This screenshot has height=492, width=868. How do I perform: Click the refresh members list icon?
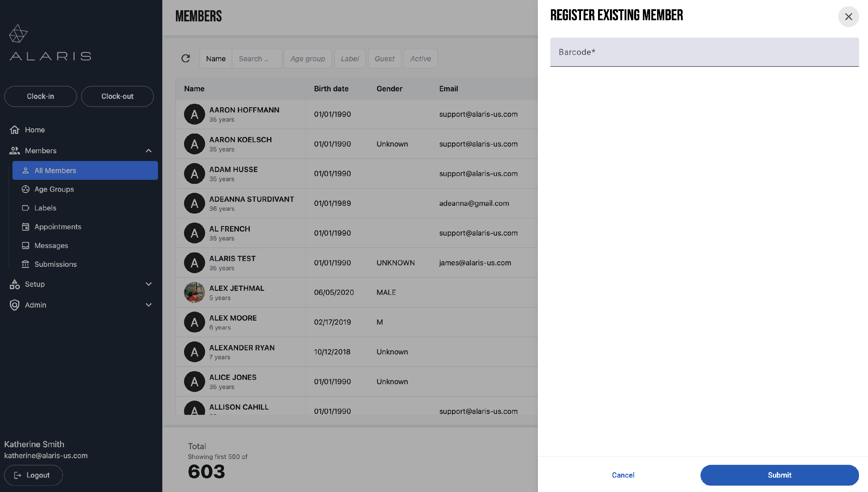point(185,58)
